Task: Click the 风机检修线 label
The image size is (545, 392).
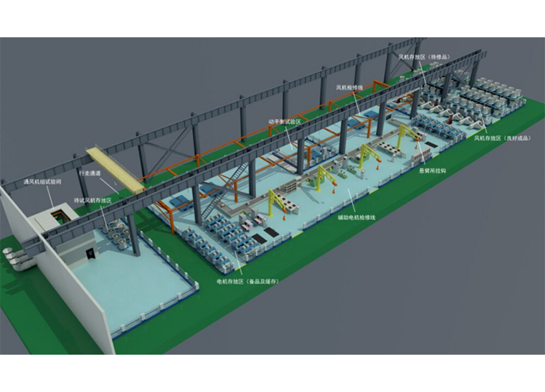Action: pos(350,87)
